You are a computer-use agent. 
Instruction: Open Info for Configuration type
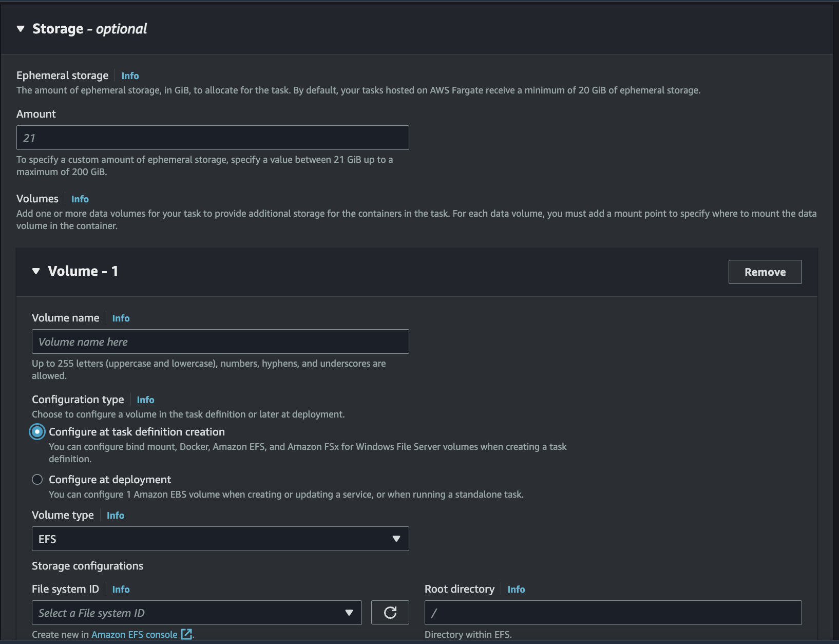point(145,400)
